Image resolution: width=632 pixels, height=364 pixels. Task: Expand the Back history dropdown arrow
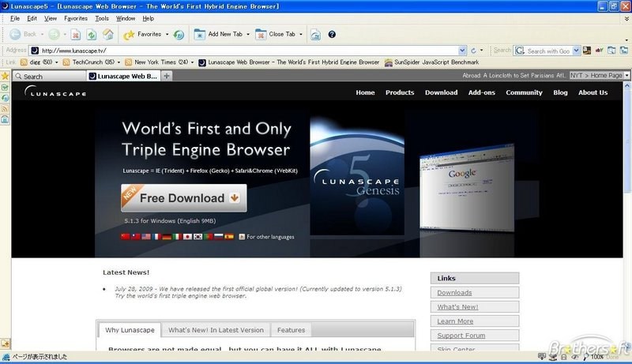coord(42,35)
